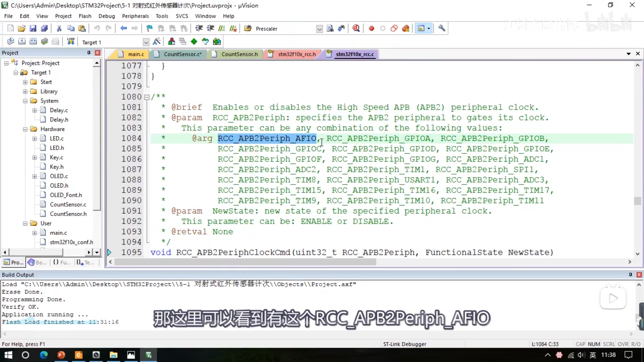Switch to the CountSensor.h tab
This screenshot has width=644, height=362.
[x=239, y=54]
